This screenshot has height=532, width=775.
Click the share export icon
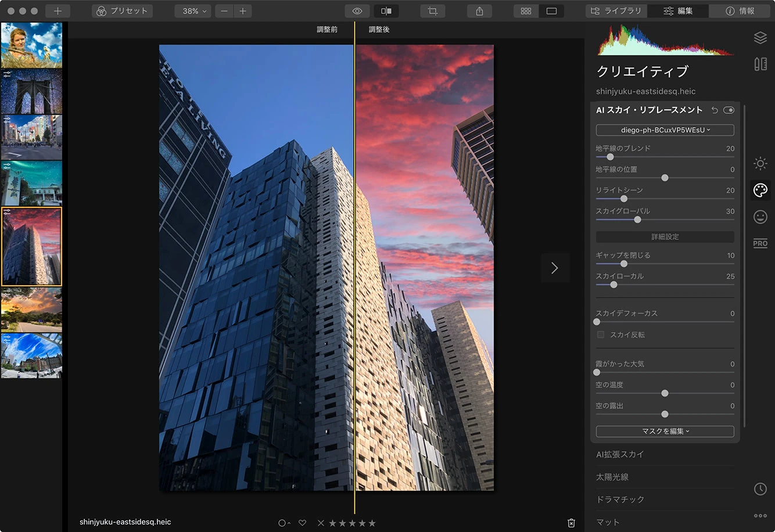click(479, 11)
